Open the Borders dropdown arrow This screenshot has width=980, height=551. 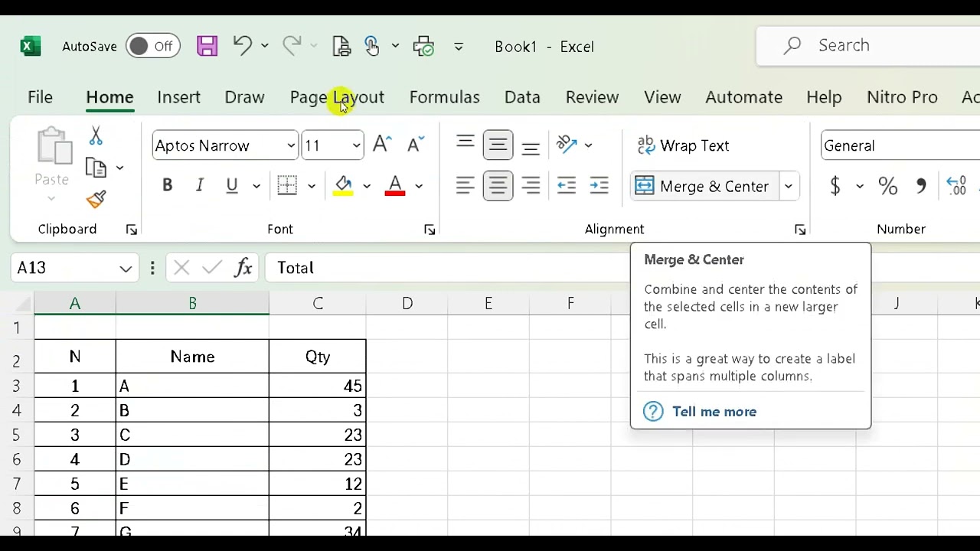[x=312, y=185]
